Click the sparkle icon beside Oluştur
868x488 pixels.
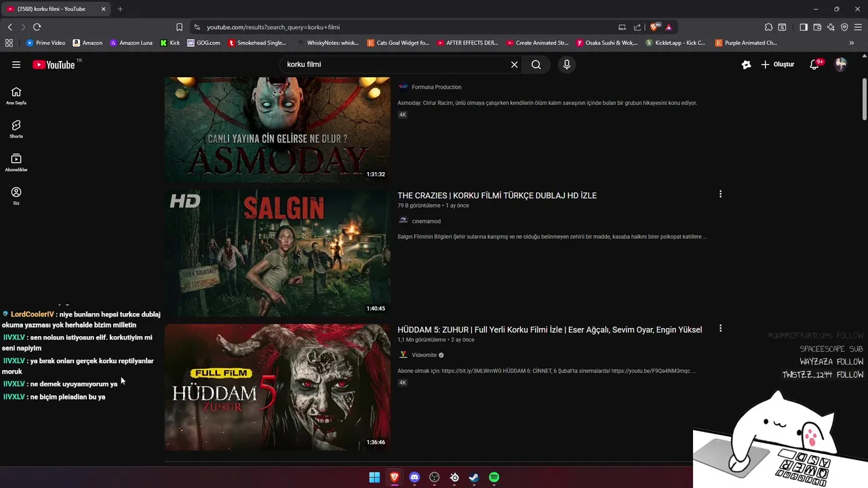(746, 64)
